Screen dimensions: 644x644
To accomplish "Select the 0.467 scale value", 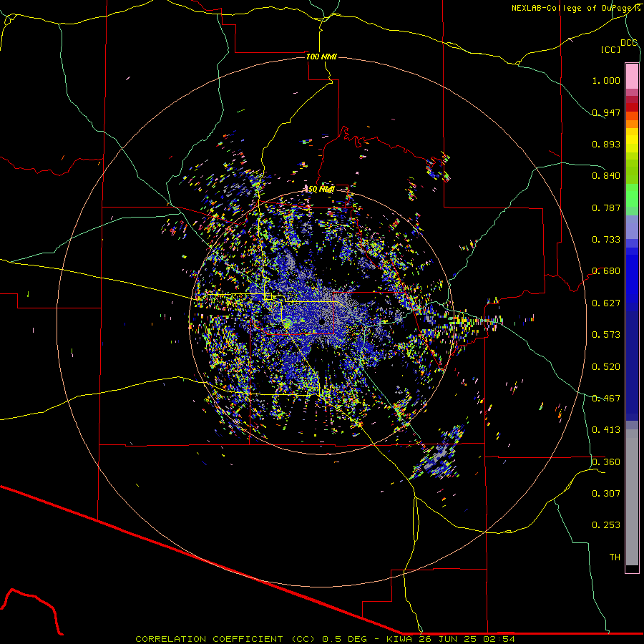I will pyautogui.click(x=606, y=399).
